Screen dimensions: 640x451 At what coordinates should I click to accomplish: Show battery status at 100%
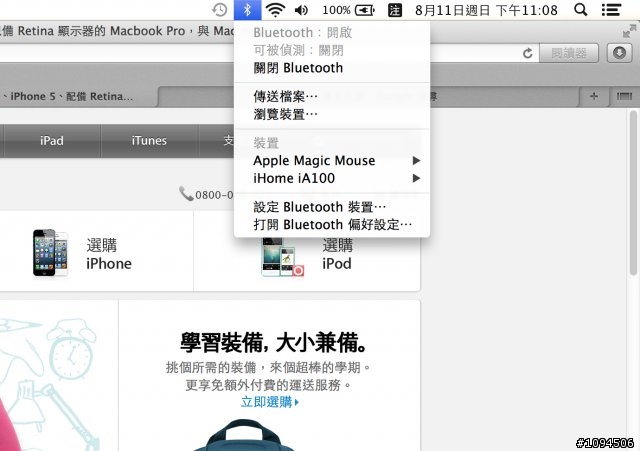(348, 10)
